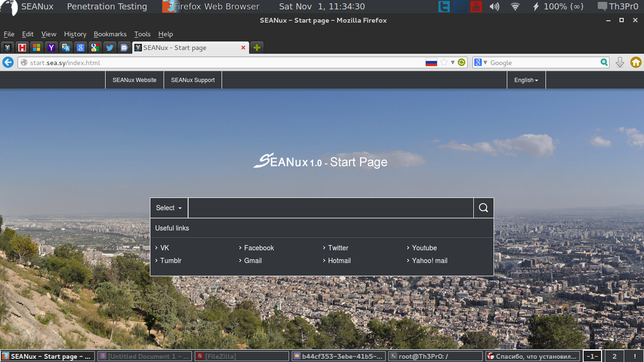Expand the Select dropdown beside the search box
This screenshot has width=644, height=362.
point(169,208)
